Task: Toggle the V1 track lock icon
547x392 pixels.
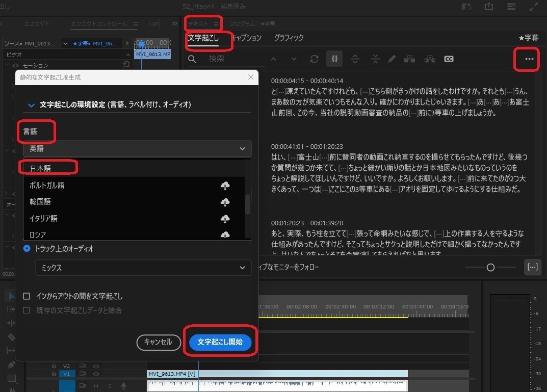Action: coord(54,374)
